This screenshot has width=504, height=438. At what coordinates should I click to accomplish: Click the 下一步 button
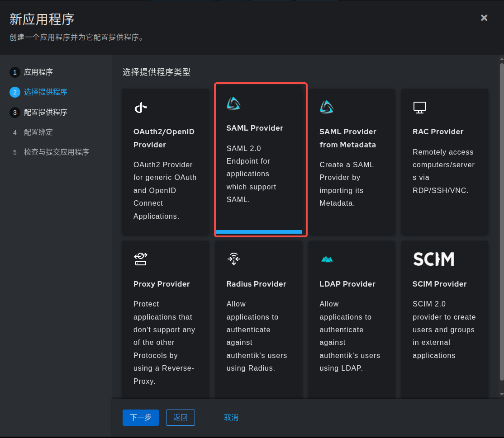click(x=140, y=418)
